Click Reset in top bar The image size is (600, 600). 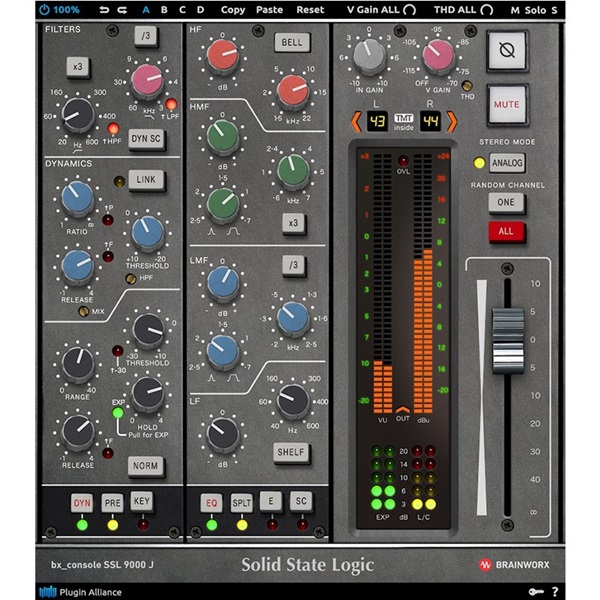point(310,10)
